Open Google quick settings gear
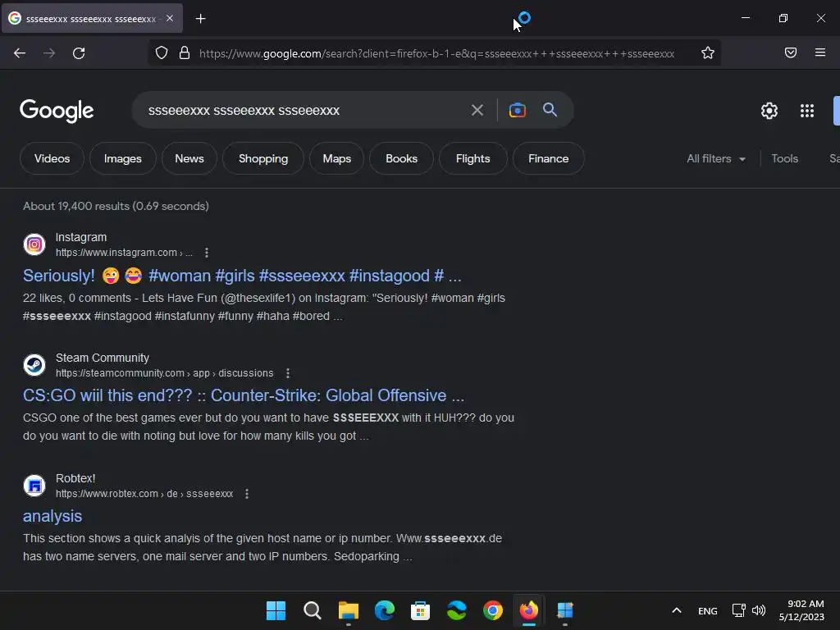This screenshot has width=840, height=630. pos(769,111)
